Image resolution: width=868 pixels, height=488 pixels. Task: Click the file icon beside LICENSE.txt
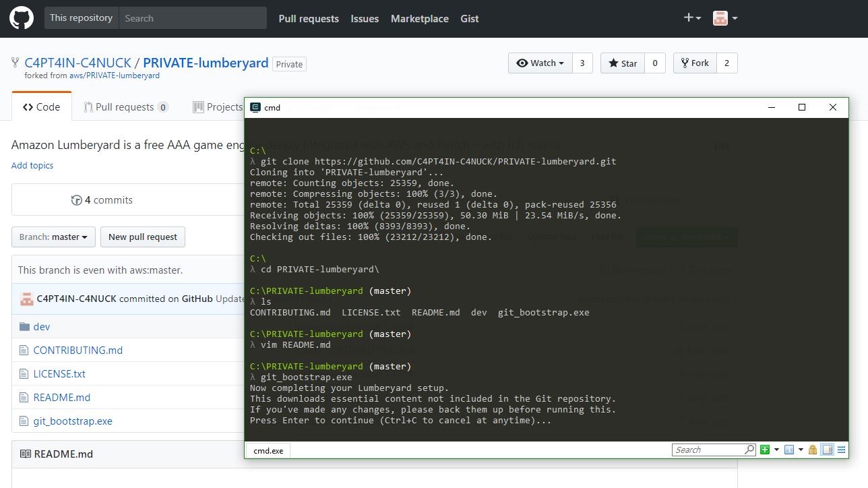pyautogui.click(x=24, y=373)
